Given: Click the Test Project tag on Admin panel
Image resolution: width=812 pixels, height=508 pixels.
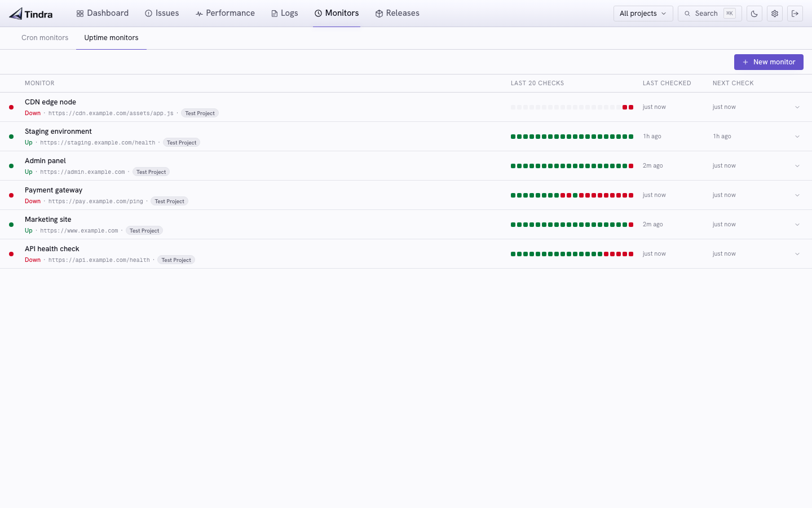Looking at the screenshot, I should tap(151, 172).
